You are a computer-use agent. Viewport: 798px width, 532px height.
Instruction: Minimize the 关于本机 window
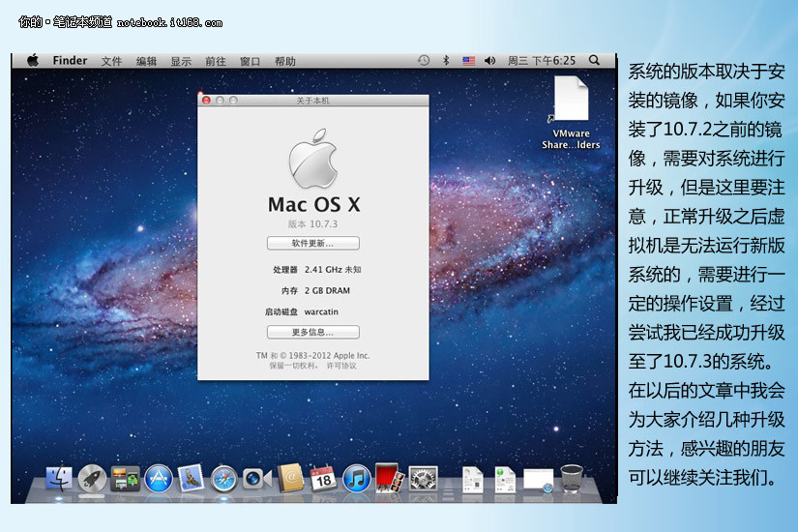(220, 101)
